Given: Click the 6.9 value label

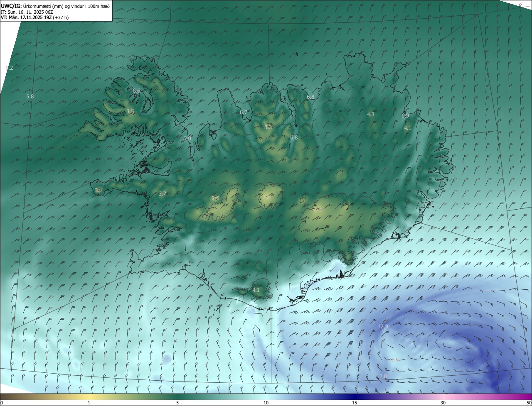Looking at the screenshot, I should click(405, 115).
